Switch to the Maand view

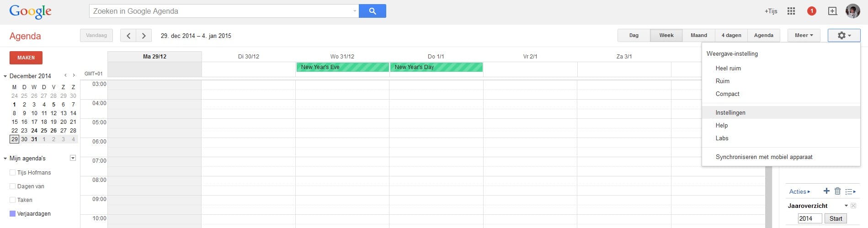[698, 35]
